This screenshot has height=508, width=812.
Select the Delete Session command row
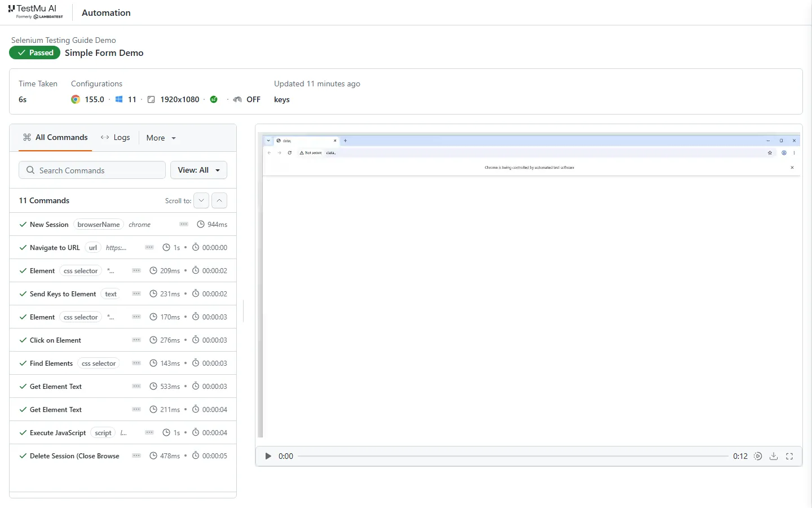tap(123, 456)
